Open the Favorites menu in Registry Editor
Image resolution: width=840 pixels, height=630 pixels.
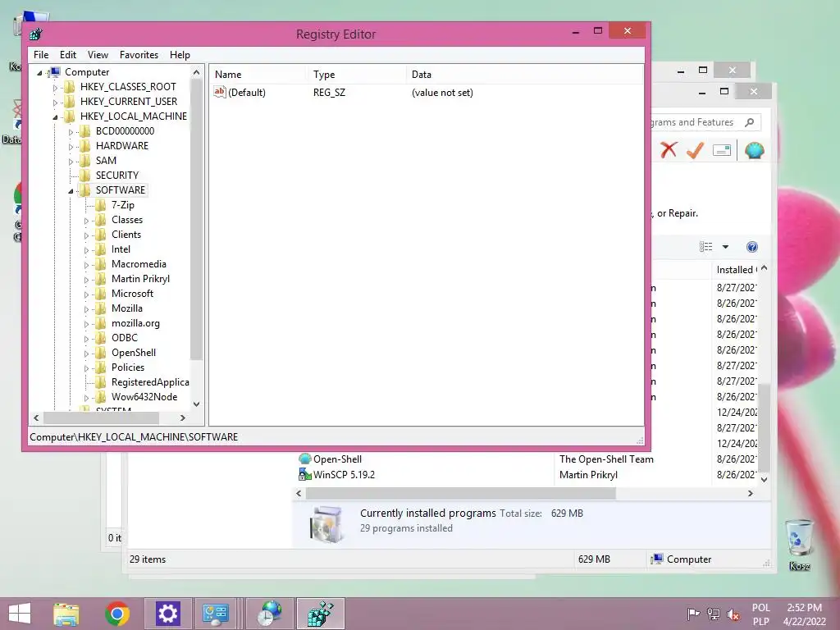(139, 55)
